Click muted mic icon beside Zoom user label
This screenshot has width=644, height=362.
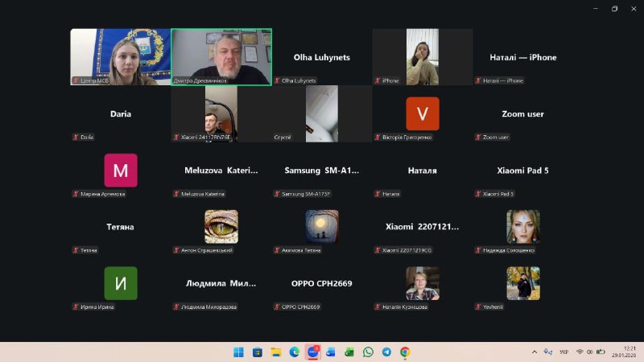point(478,138)
